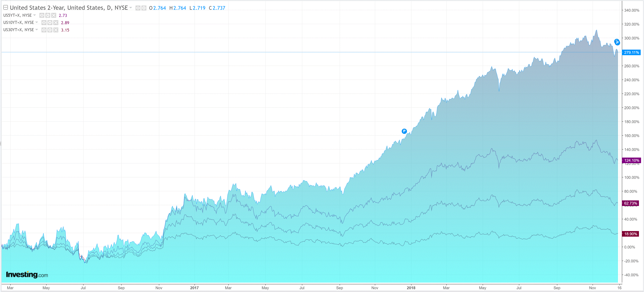Toggle visibility of US10YT=X series
This screenshot has width=644, height=292.
[44, 23]
